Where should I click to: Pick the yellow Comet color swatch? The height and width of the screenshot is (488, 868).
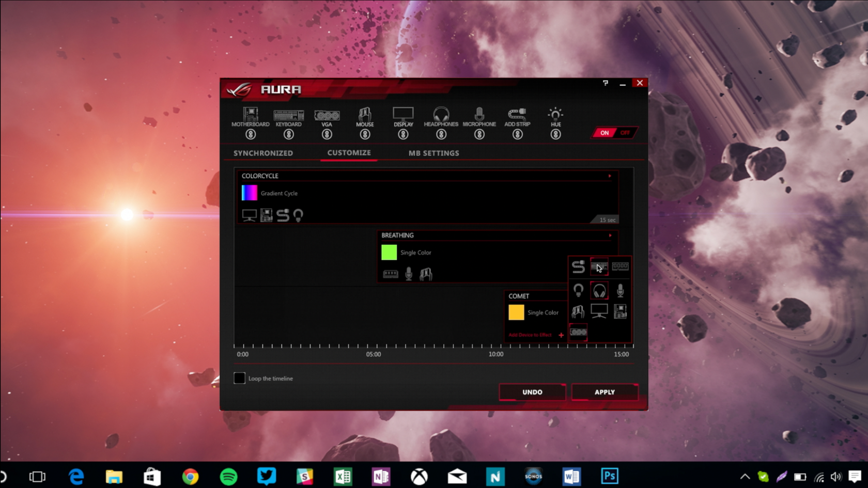click(516, 312)
